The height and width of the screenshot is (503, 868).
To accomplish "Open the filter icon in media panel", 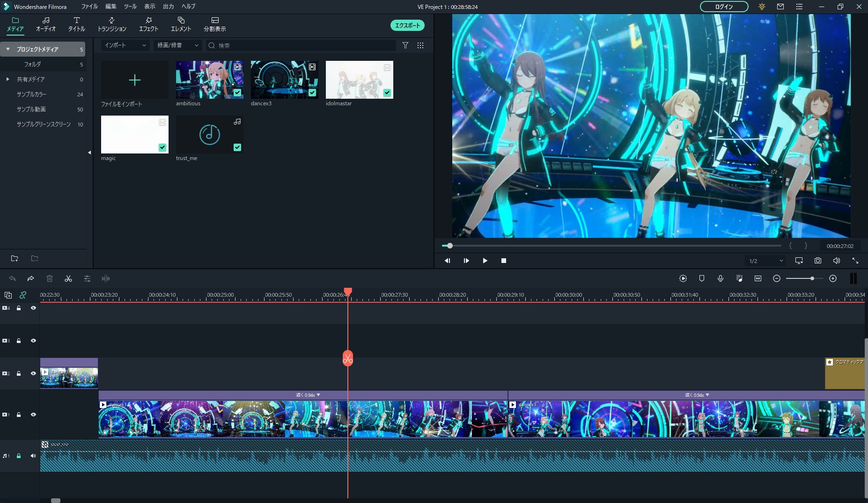I will coord(405,45).
